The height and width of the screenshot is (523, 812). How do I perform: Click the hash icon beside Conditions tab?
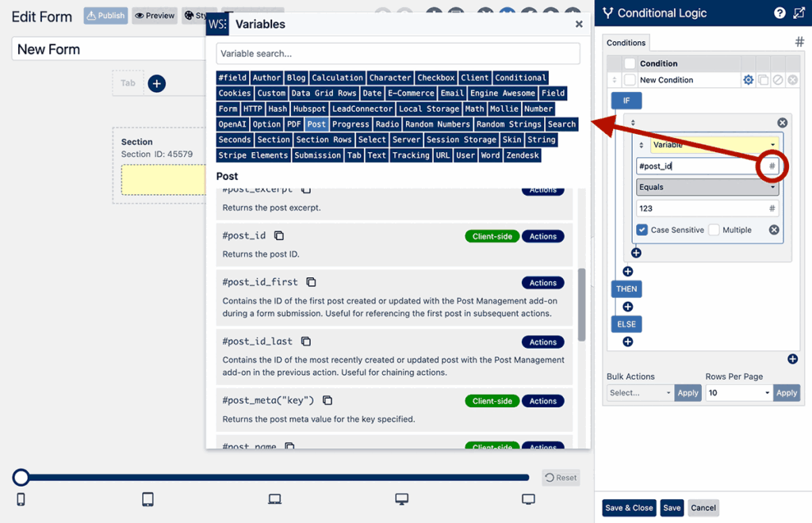799,42
